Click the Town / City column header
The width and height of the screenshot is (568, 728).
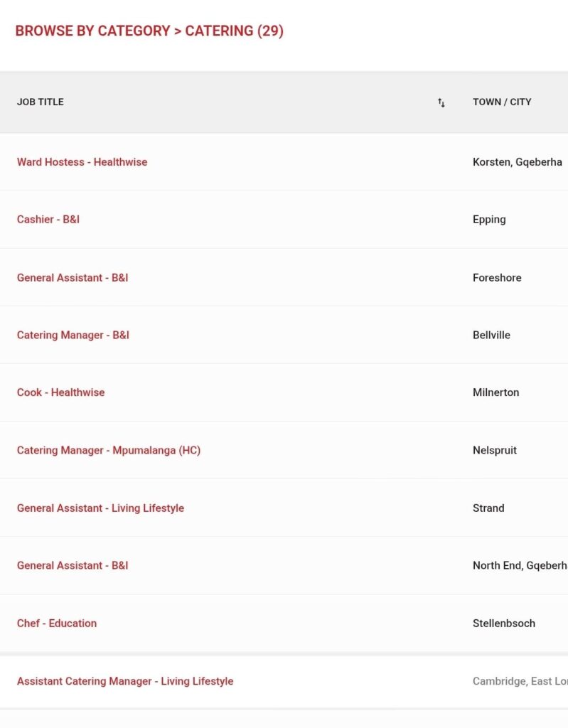(502, 102)
